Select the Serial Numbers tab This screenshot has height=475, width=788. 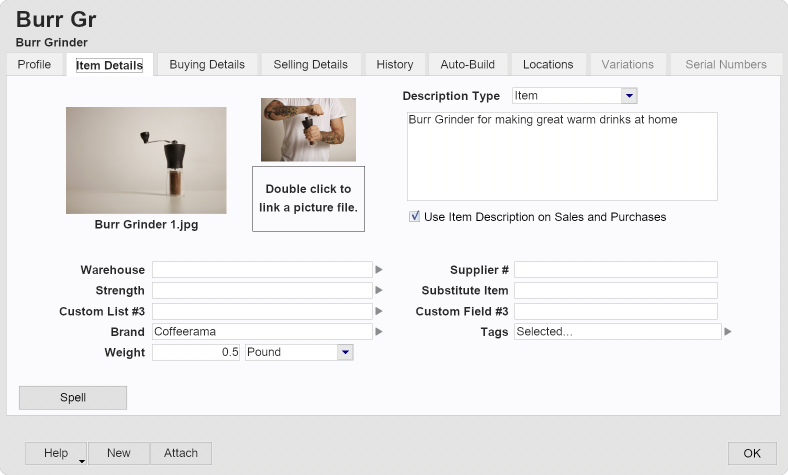pos(726,64)
